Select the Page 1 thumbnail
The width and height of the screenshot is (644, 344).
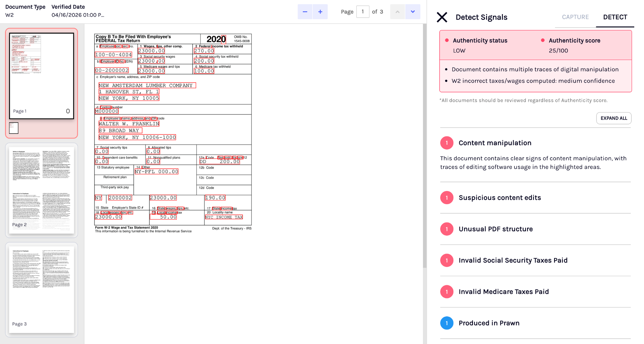42,76
